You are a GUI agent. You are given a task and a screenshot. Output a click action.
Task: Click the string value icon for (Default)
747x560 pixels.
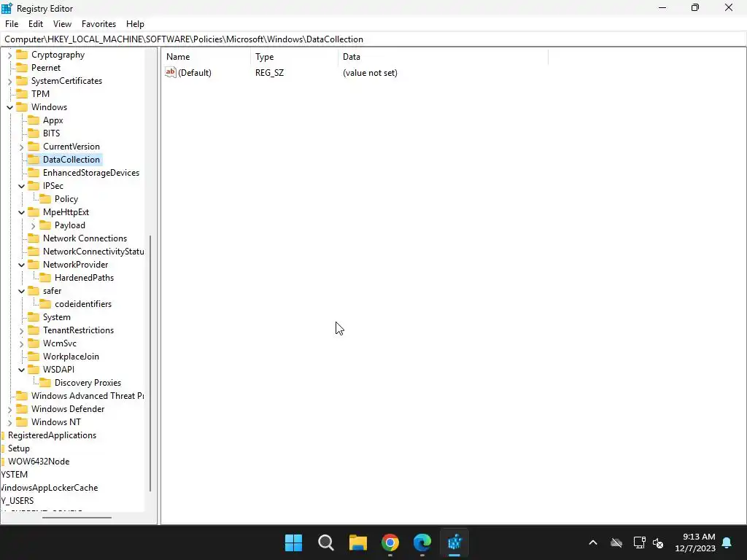pyautogui.click(x=171, y=72)
